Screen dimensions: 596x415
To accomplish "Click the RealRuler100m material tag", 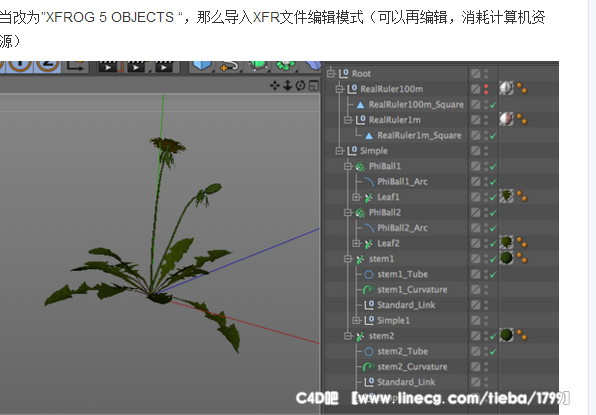I will 506,89.
